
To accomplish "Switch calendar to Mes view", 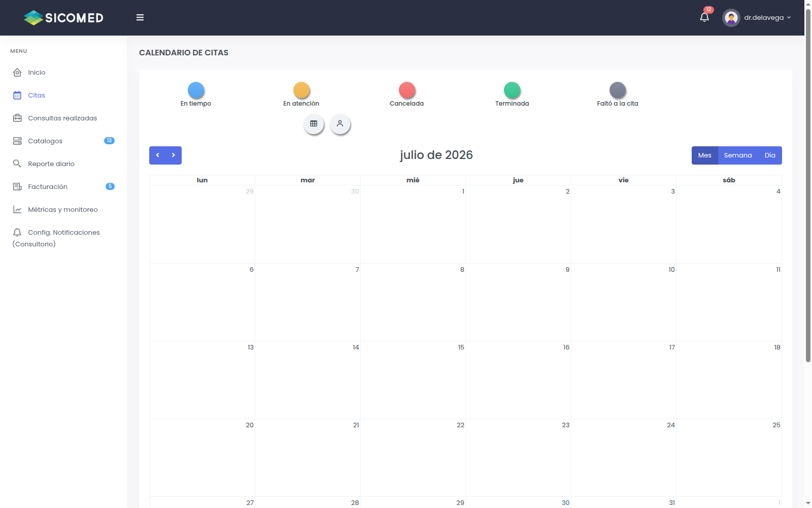I will [x=705, y=155].
